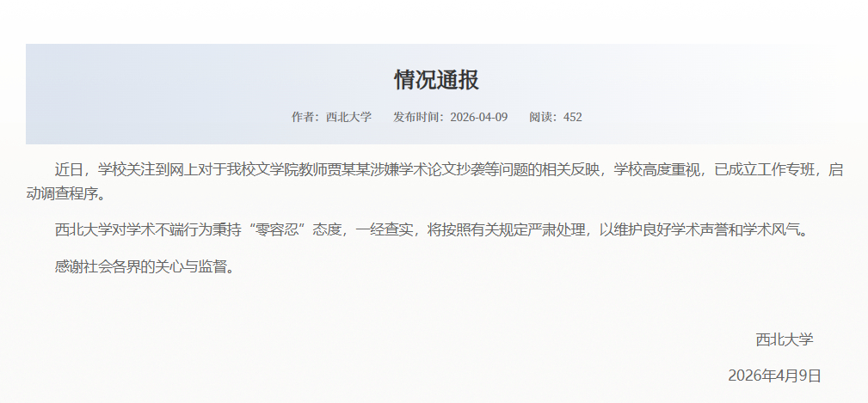The height and width of the screenshot is (403, 868).
Task: Click the line '动调查程序。'
Action: (65, 194)
